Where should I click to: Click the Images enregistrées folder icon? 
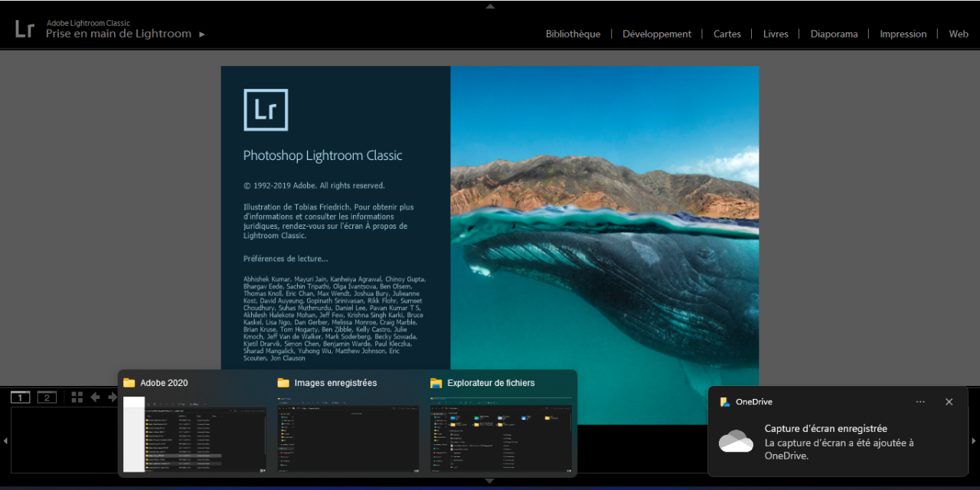283,383
